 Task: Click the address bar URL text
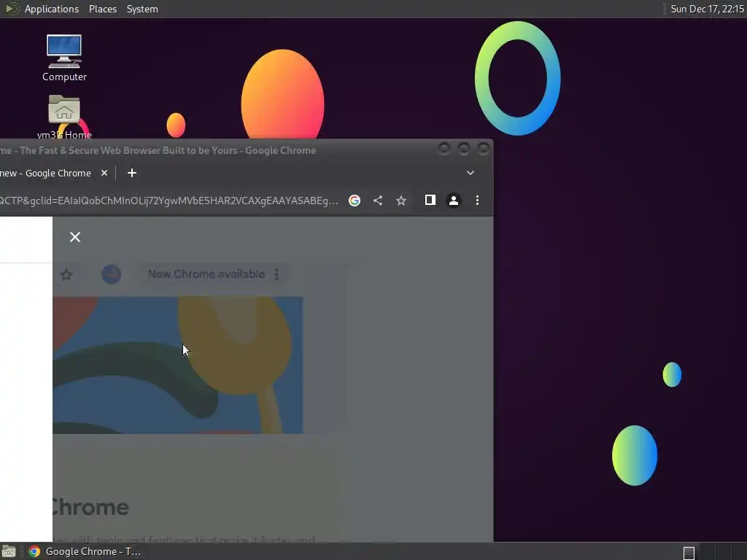pyautogui.click(x=169, y=201)
